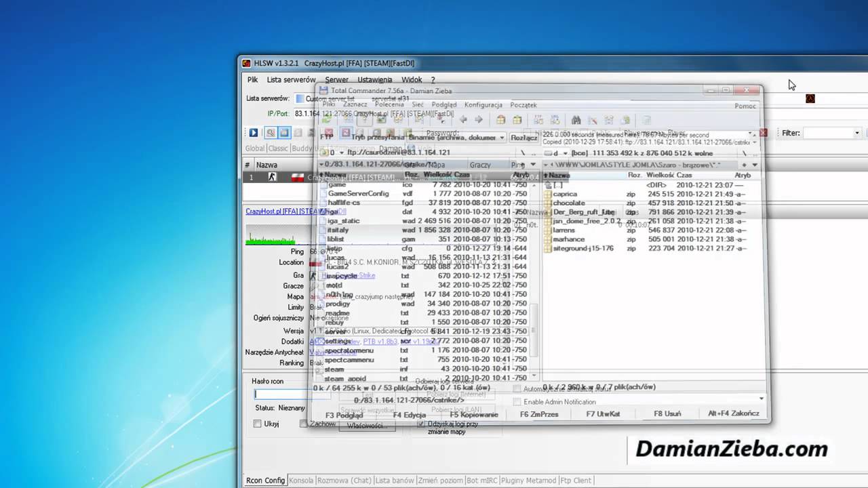Click the red icon at HLSW top right
Viewport: 868px width, 488px height.
pos(810,99)
